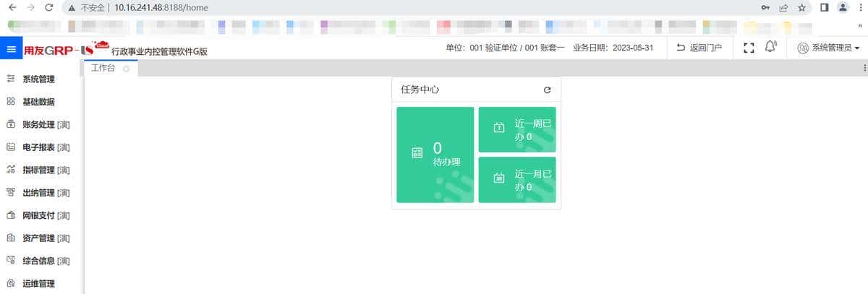Click the 账务处理 sidebar icon
The width and height of the screenshot is (868, 294).
[x=11, y=124]
